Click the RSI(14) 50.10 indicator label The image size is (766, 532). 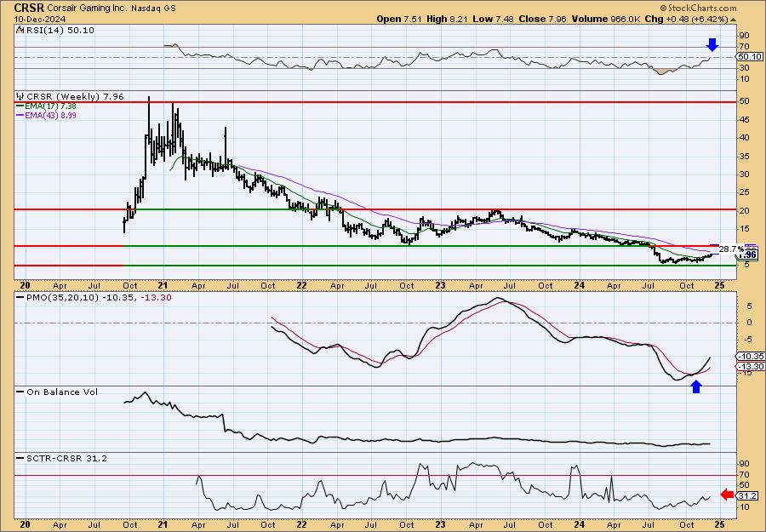tap(59, 31)
